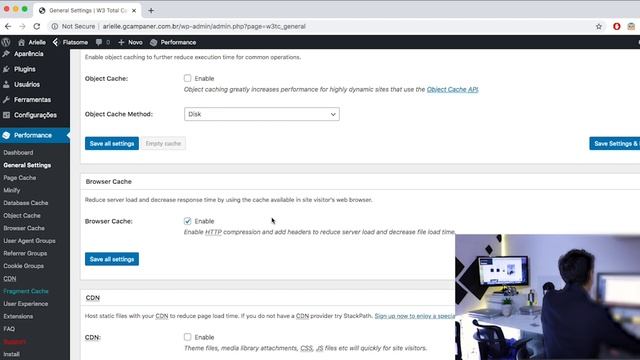Open the Arielle site home link
This screenshot has height=360, width=640.
pyautogui.click(x=32, y=42)
